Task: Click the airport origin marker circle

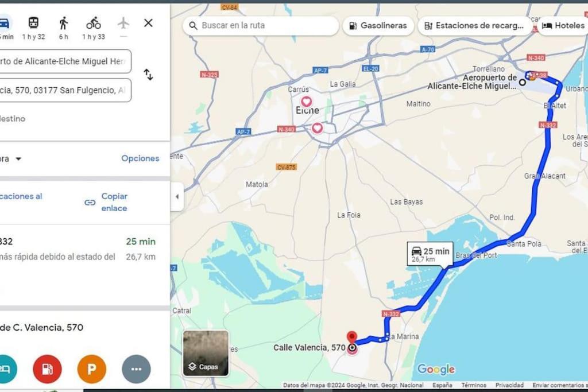Action: (523, 82)
